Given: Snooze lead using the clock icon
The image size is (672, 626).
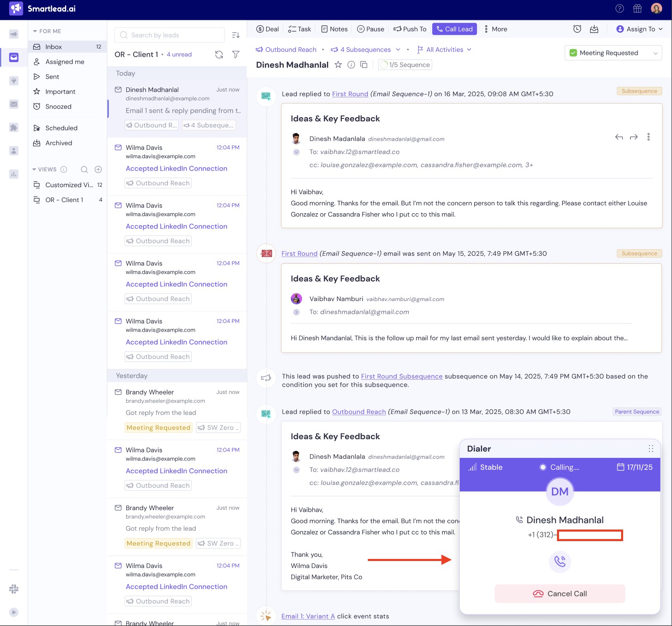Looking at the screenshot, I should pyautogui.click(x=577, y=29).
